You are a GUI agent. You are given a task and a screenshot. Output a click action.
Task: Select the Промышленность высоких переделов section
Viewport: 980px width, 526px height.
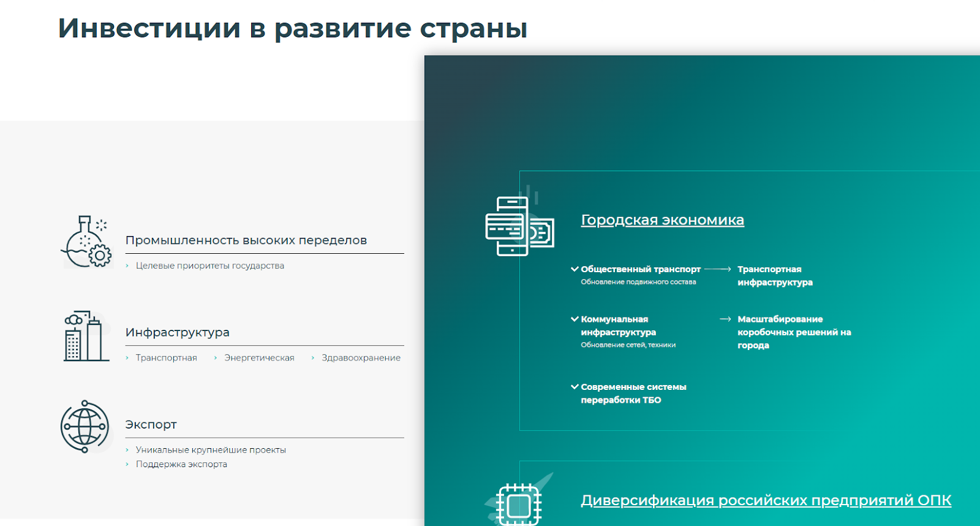246,240
